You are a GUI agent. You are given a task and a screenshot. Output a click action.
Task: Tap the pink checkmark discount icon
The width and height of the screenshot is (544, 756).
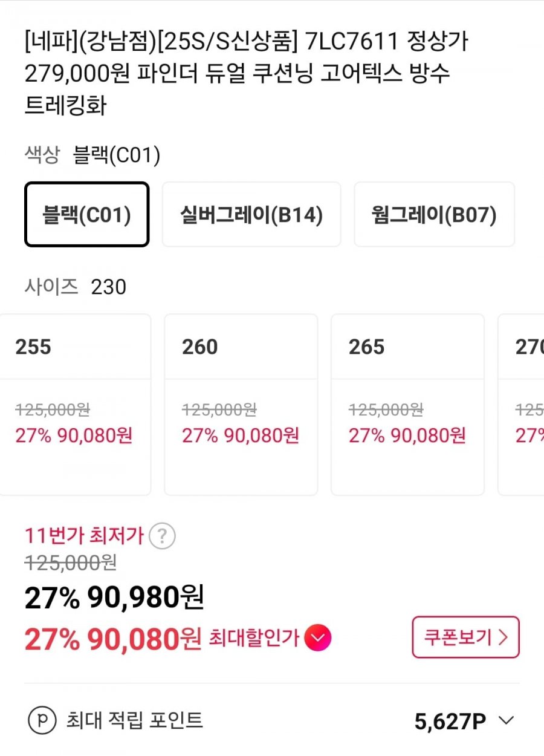317,638
